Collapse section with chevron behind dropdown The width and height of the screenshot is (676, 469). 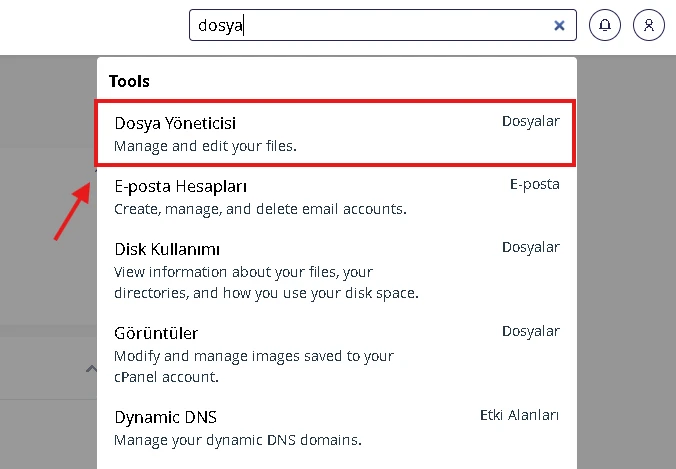pos(91,369)
